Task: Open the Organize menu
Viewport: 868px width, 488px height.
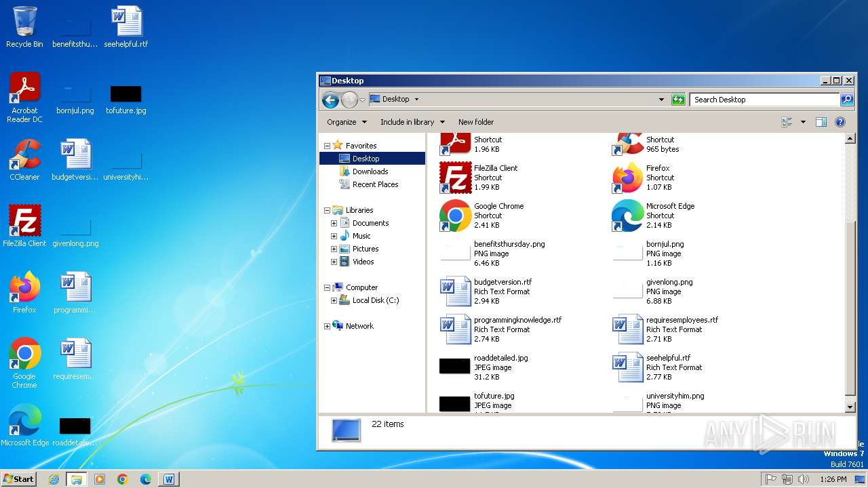Action: tap(347, 122)
